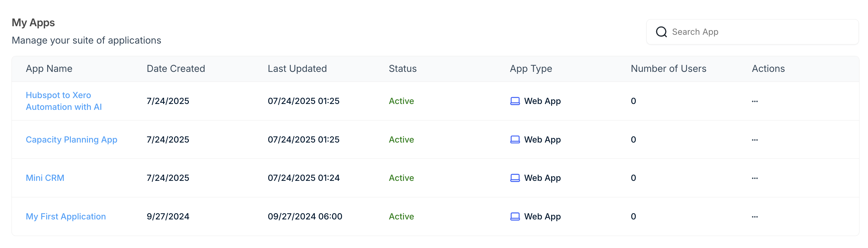Image resolution: width=868 pixels, height=248 pixels.
Task: Select 7/24/2025 date created for Mini CRM
Action: 168,178
